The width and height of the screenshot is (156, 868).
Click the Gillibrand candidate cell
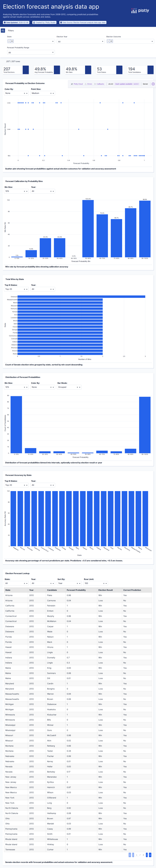pyautogui.click(x=56, y=798)
